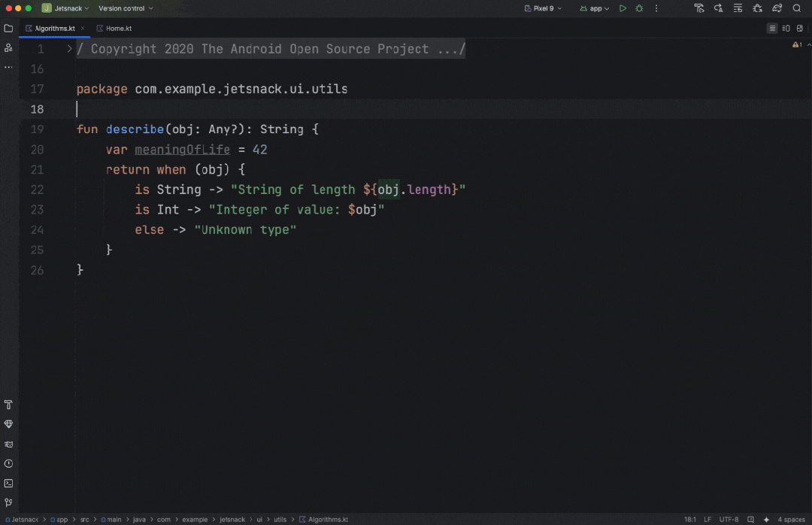The height and width of the screenshot is (525, 812).
Task: Open the Version control menu
Action: [126, 8]
